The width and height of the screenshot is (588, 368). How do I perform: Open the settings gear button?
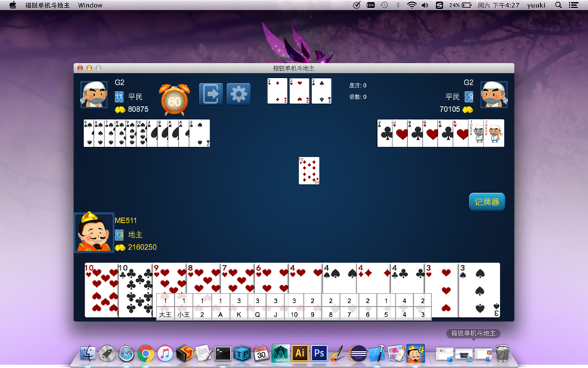point(238,94)
